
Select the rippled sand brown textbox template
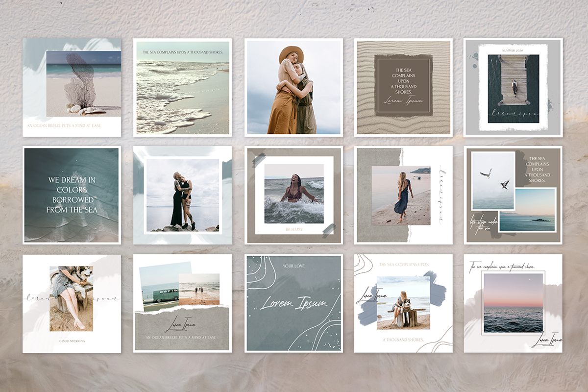(x=403, y=87)
